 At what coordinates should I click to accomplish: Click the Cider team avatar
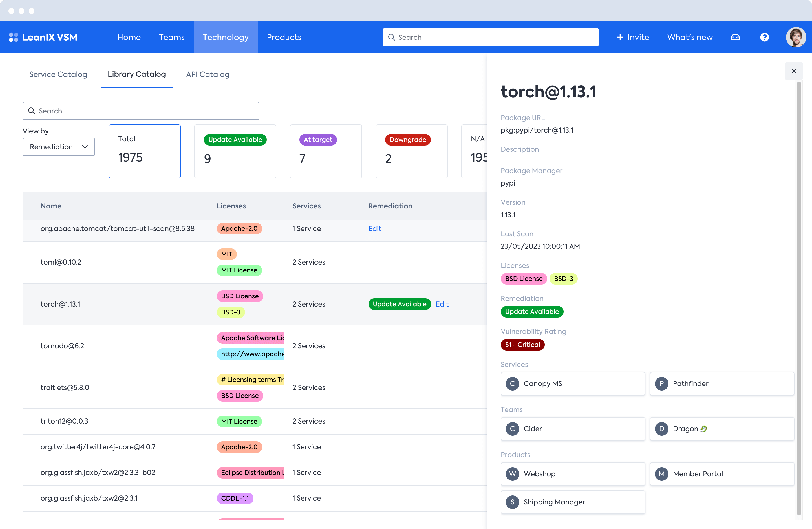click(513, 429)
